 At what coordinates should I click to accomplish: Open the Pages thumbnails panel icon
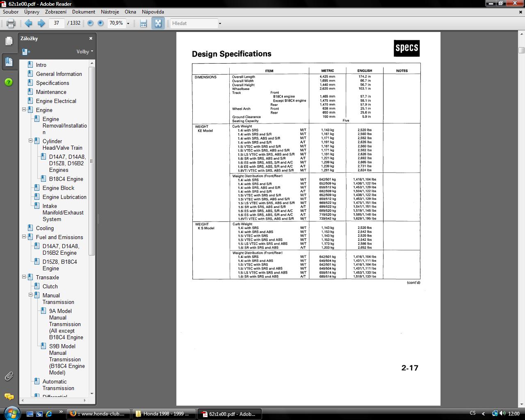(x=9, y=41)
